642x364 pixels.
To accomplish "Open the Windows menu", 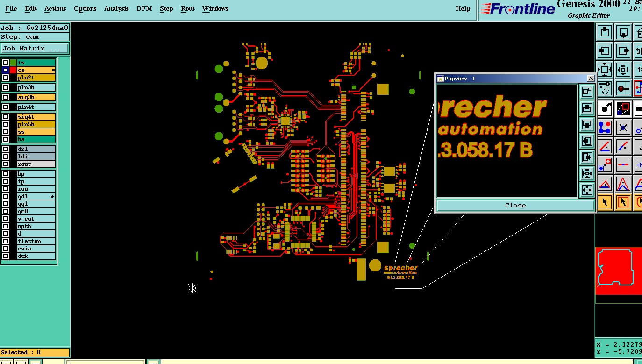I will click(x=215, y=8).
